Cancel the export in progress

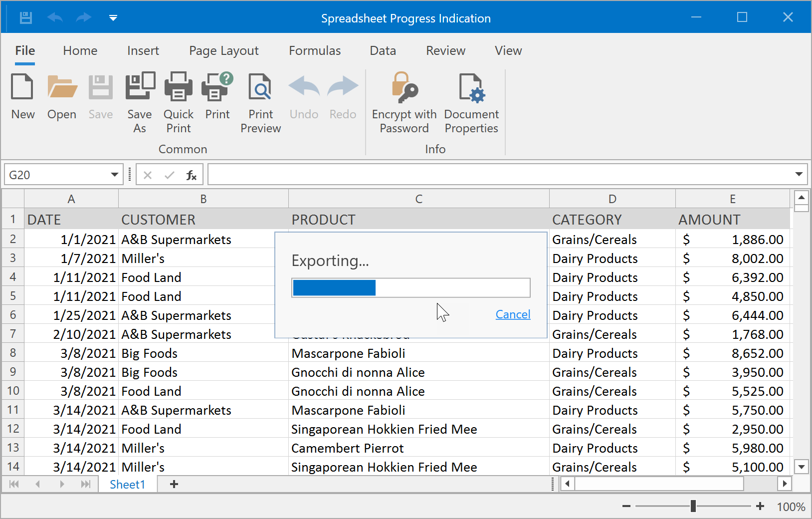tap(513, 314)
